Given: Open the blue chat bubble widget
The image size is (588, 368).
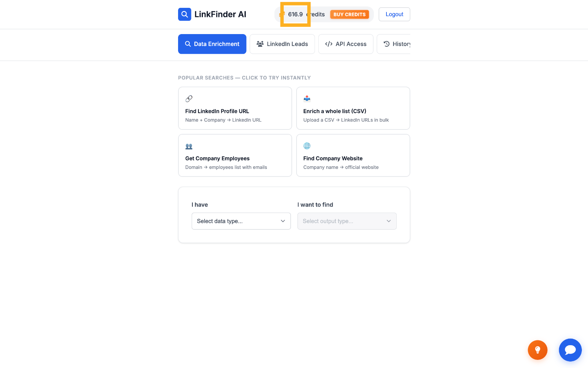Looking at the screenshot, I should [570, 350].
